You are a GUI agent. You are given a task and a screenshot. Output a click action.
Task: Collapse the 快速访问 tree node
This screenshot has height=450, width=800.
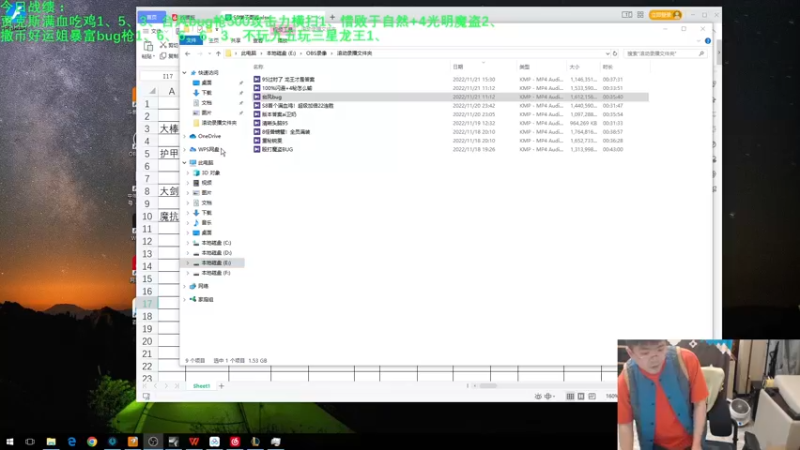(x=185, y=73)
